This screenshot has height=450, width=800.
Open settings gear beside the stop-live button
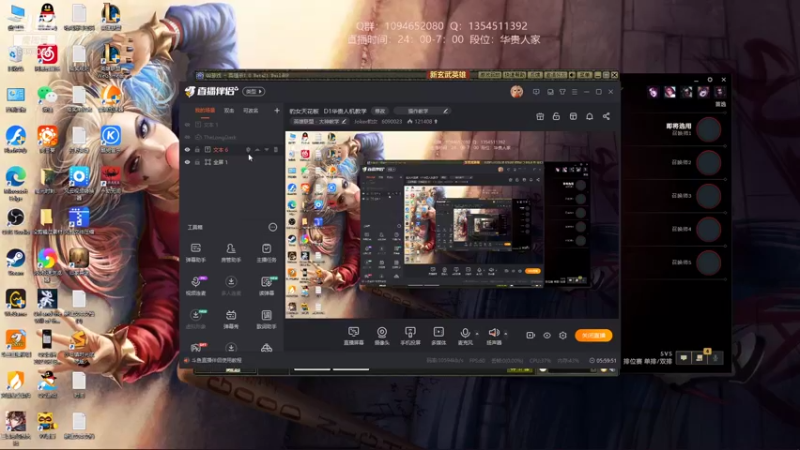coord(563,335)
